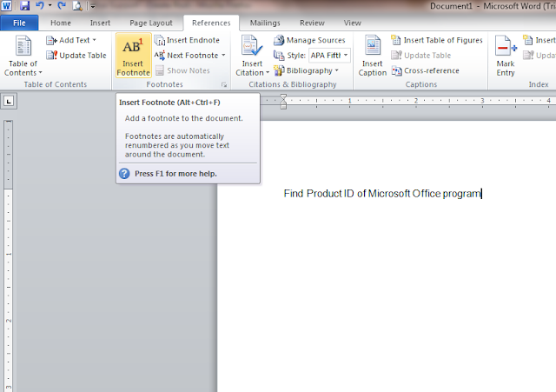Click Insert Table of Figures
556x392 pixels.
[437, 40]
